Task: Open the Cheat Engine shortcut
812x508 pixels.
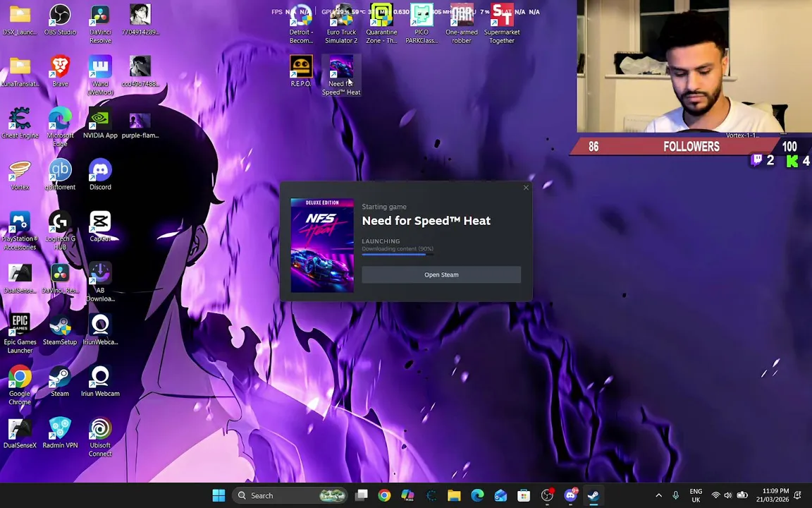Action: pos(20,123)
